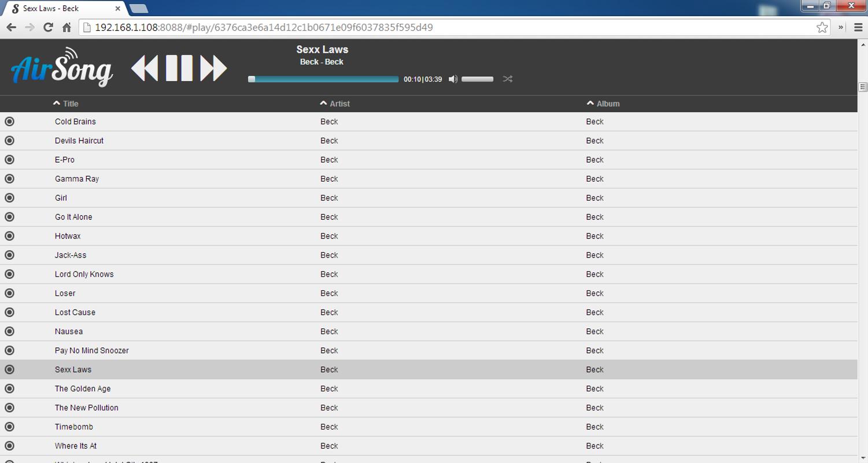868x463 pixels.
Task: Click the play icon for The New Pollution
Action: pos(9,408)
